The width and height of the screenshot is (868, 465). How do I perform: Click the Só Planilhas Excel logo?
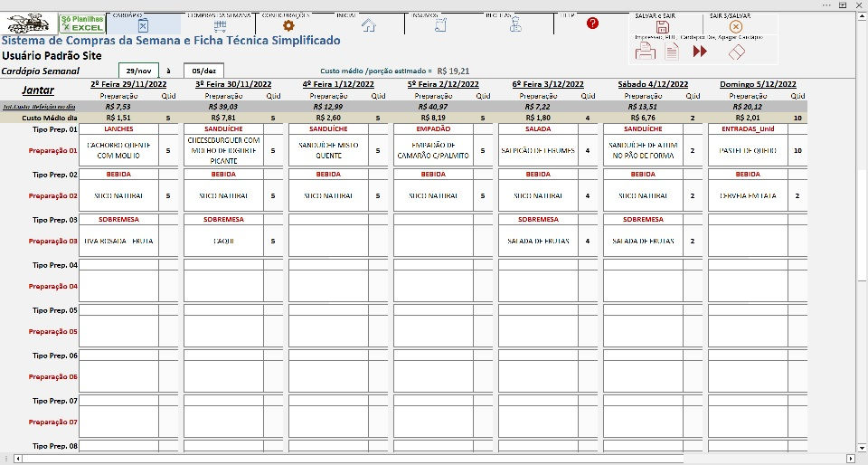(x=82, y=24)
